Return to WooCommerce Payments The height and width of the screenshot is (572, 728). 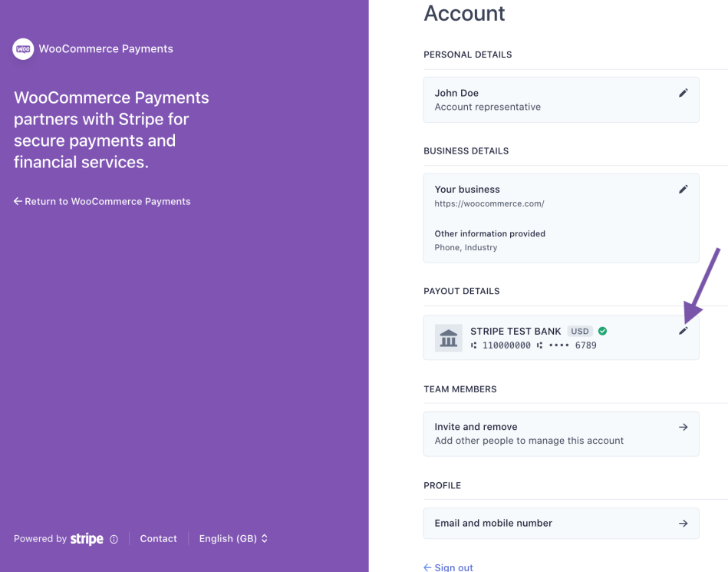102,201
